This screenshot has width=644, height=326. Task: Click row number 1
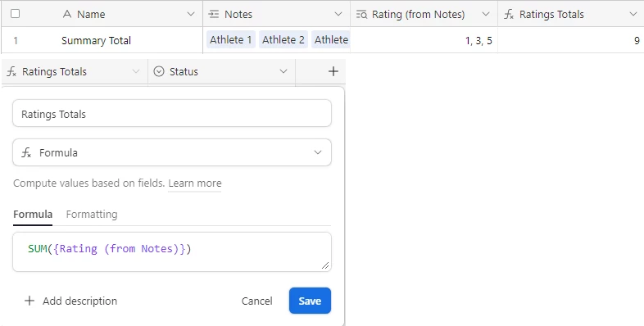[x=16, y=40]
